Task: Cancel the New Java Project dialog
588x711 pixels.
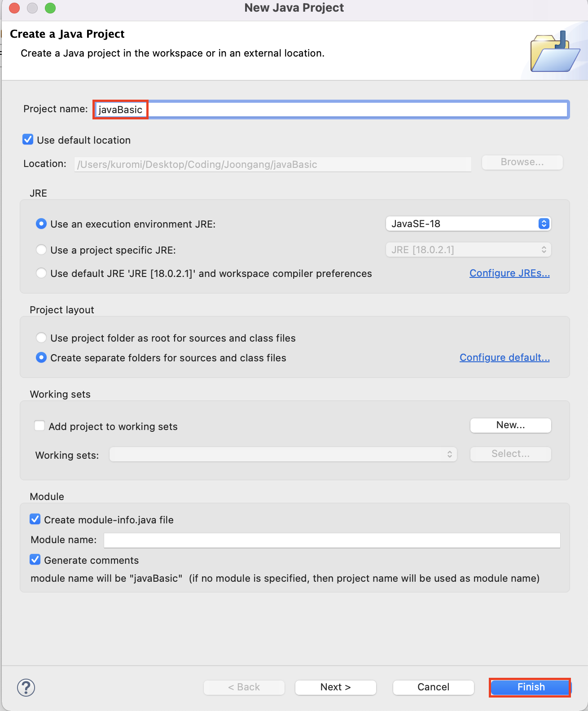Action: click(433, 687)
